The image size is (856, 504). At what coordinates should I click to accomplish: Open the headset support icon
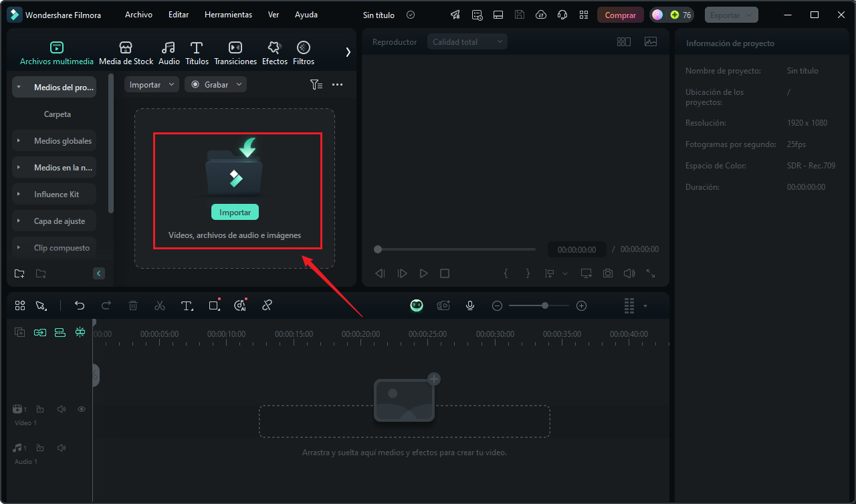[562, 15]
